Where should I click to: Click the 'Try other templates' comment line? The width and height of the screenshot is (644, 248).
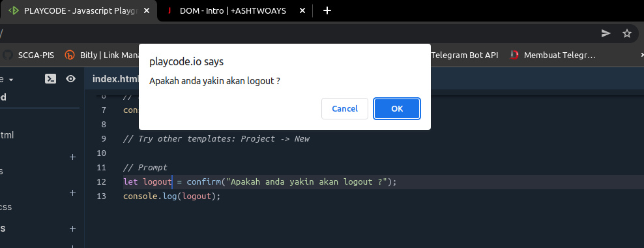(x=216, y=138)
